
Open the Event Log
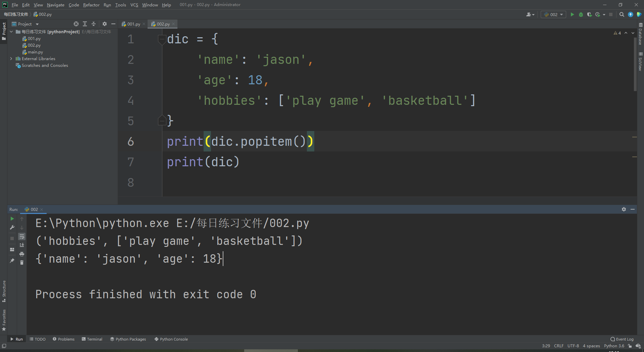tap(622, 339)
